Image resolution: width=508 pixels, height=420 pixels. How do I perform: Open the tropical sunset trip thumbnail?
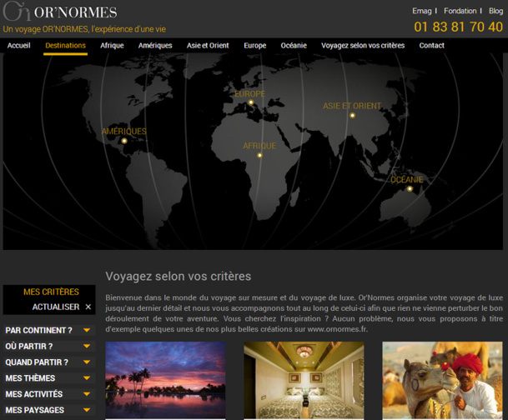(165, 380)
